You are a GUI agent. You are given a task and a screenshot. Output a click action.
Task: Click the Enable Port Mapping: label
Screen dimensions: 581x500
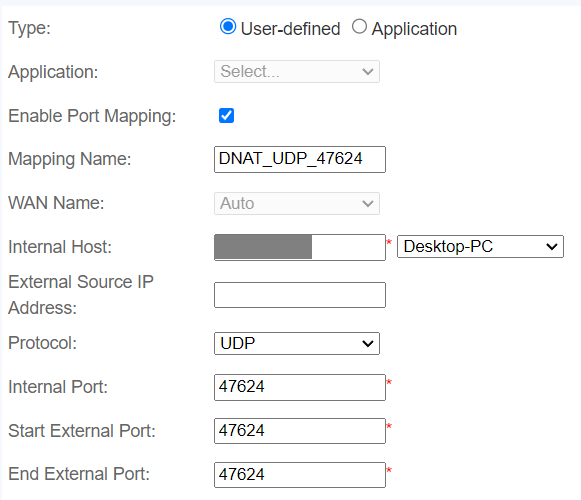pos(92,116)
